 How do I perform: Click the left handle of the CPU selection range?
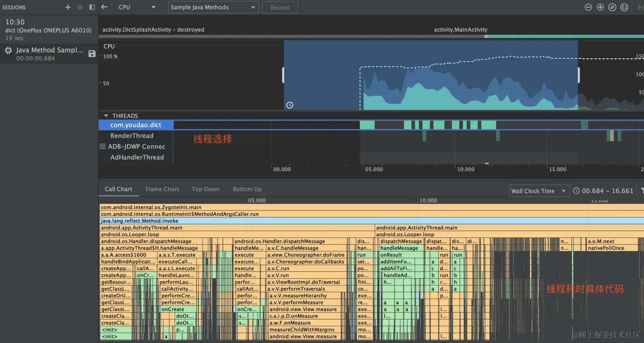(283, 75)
